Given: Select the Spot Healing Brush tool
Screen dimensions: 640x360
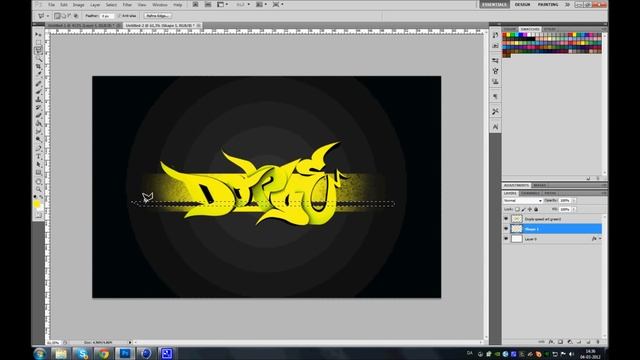Looking at the screenshot, I should pos(38,83).
